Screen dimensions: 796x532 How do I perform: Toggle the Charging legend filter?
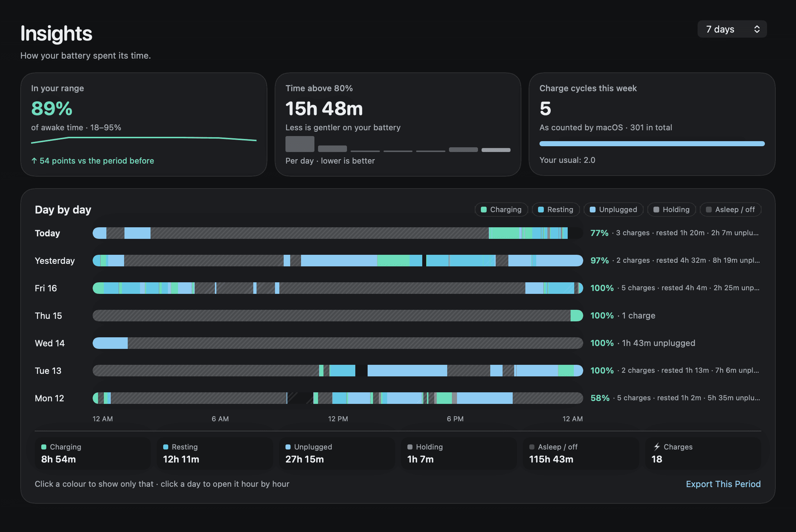tap(501, 210)
